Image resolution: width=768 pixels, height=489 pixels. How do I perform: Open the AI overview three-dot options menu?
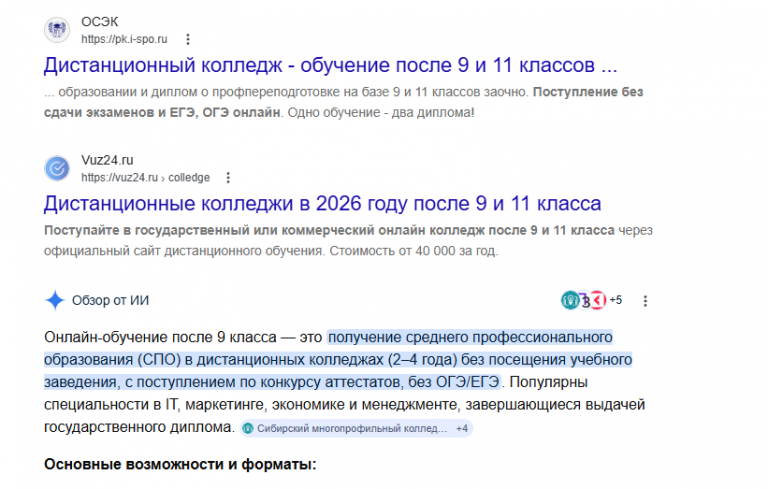[x=646, y=301]
